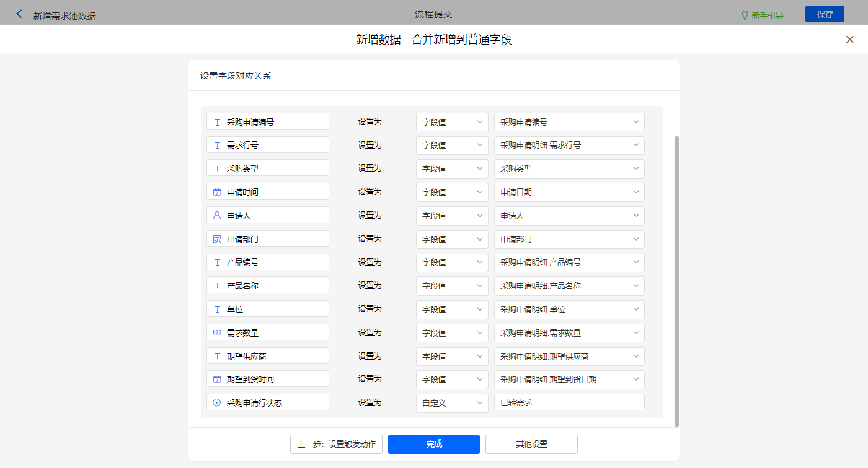Open the 采购申请明细.期望供应商 dropdown
This screenshot has width=868, height=468.
click(x=569, y=356)
